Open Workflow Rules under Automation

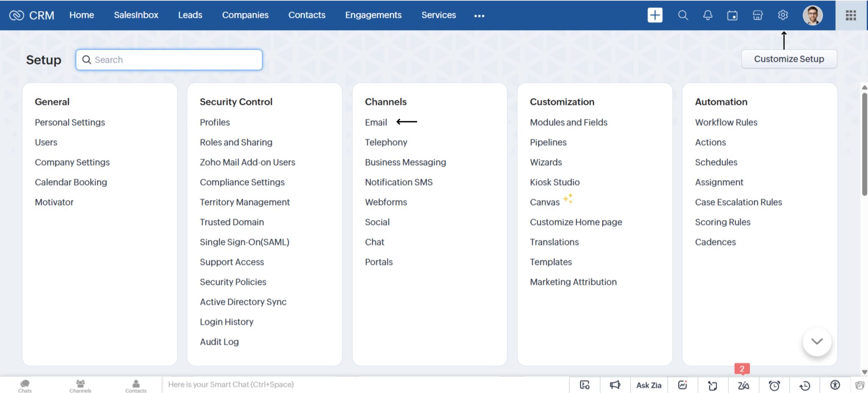point(726,122)
